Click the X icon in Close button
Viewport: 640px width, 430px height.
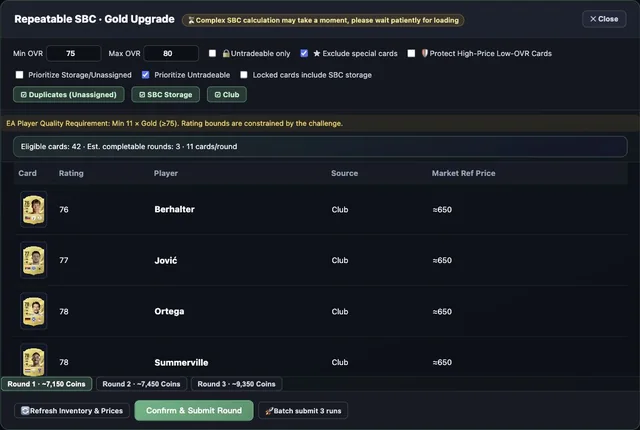593,19
